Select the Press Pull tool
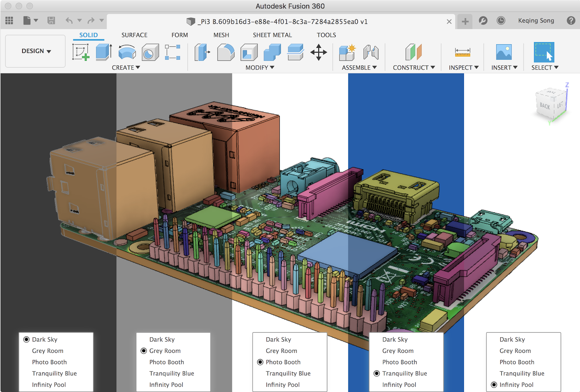 [202, 52]
